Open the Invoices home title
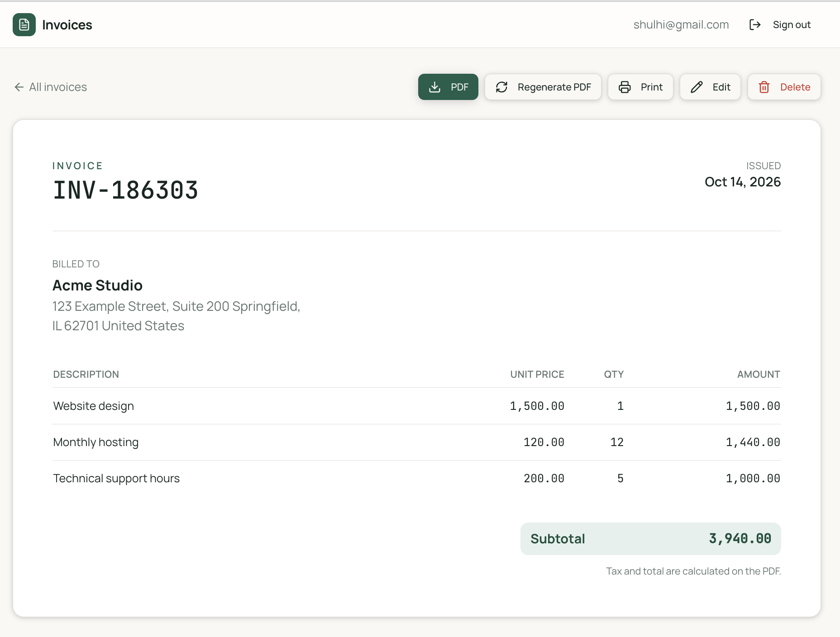Viewport: 840px width, 637px height. point(67,25)
